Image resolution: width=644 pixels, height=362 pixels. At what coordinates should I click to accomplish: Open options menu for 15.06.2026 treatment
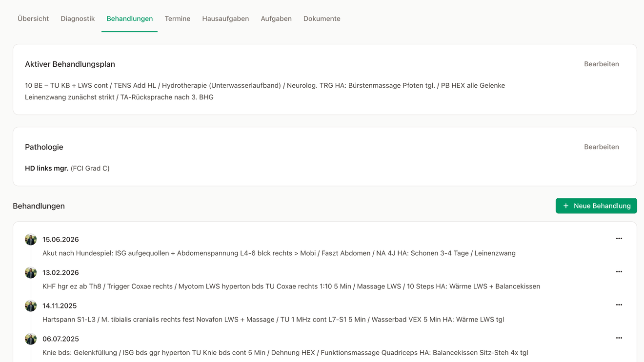pyautogui.click(x=619, y=239)
